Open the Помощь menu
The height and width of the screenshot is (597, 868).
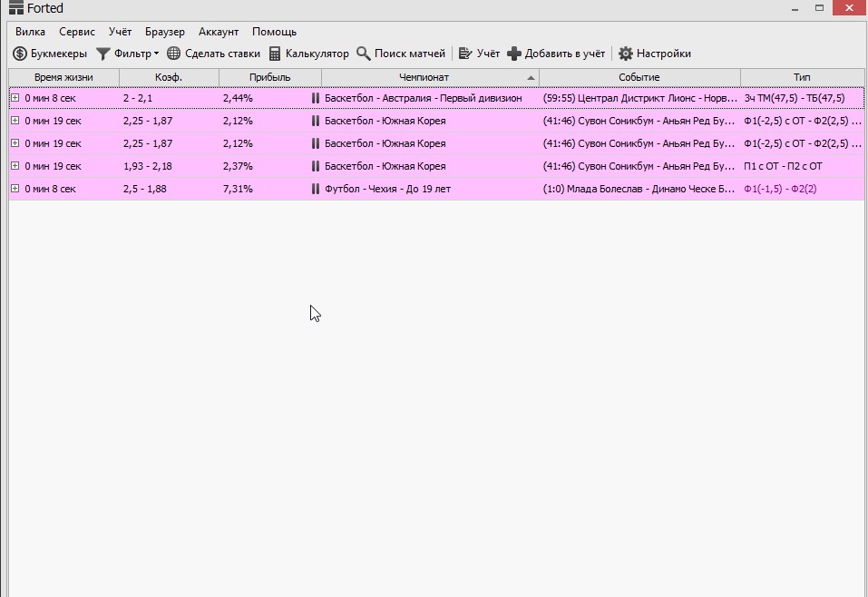(275, 32)
